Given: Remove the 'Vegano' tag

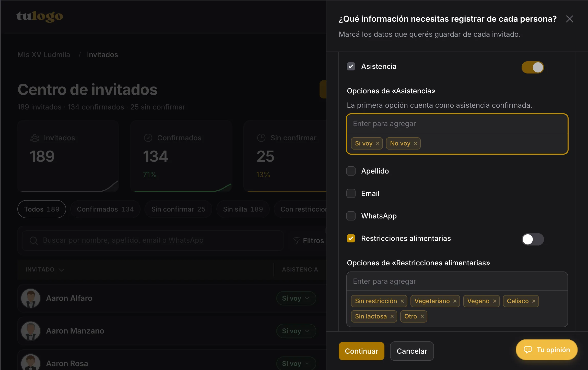Looking at the screenshot, I should pos(495,301).
